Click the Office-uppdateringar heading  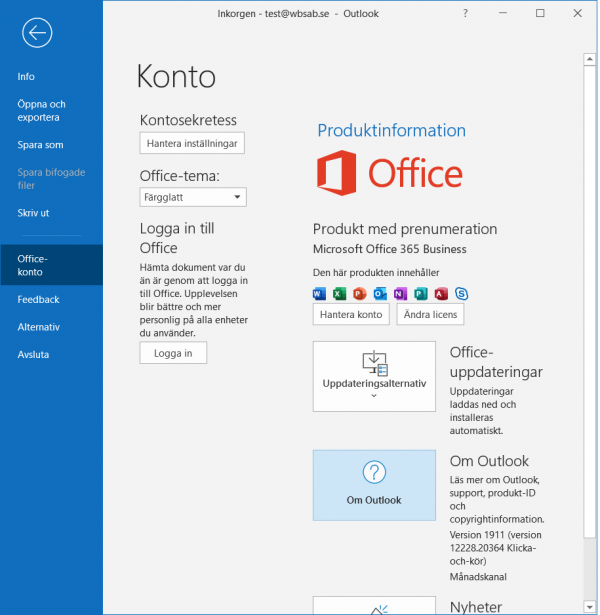coord(496,362)
